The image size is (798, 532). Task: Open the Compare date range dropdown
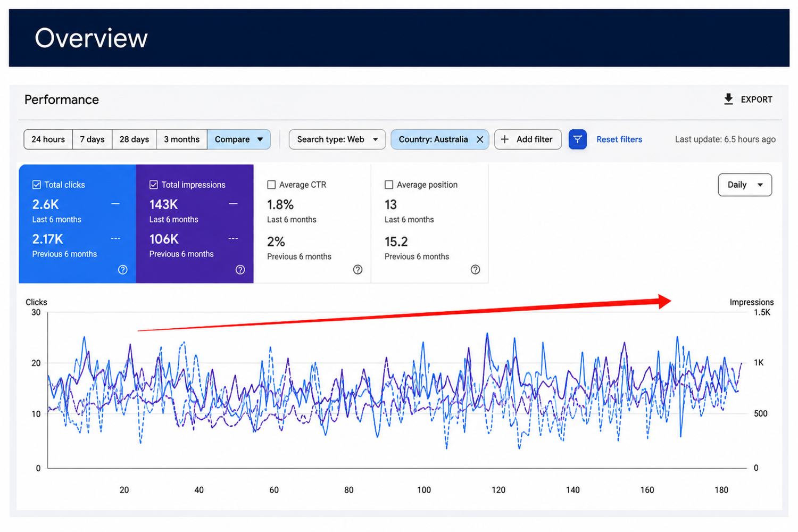pyautogui.click(x=239, y=139)
